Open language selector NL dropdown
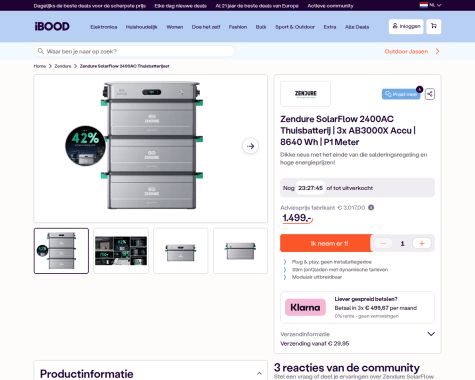475x380 pixels. (x=430, y=5)
